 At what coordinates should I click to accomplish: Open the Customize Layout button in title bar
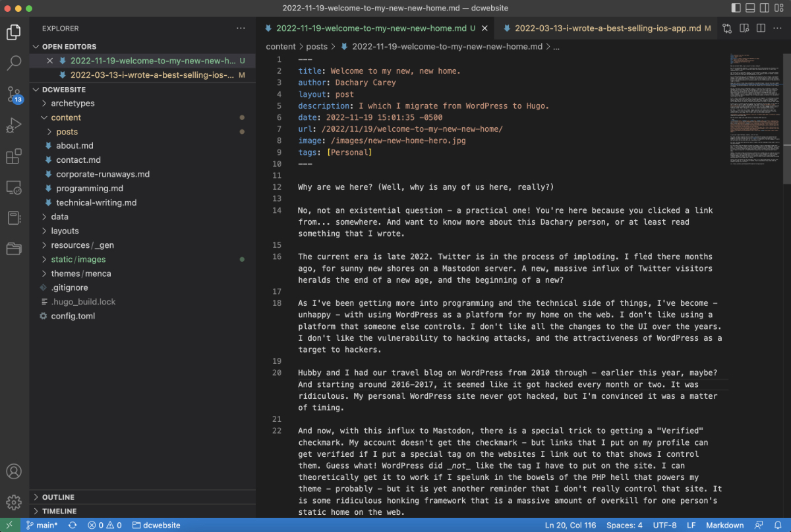(780, 8)
